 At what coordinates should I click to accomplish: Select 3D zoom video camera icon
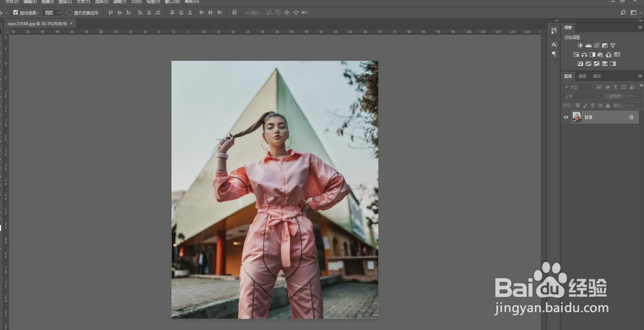[305, 12]
